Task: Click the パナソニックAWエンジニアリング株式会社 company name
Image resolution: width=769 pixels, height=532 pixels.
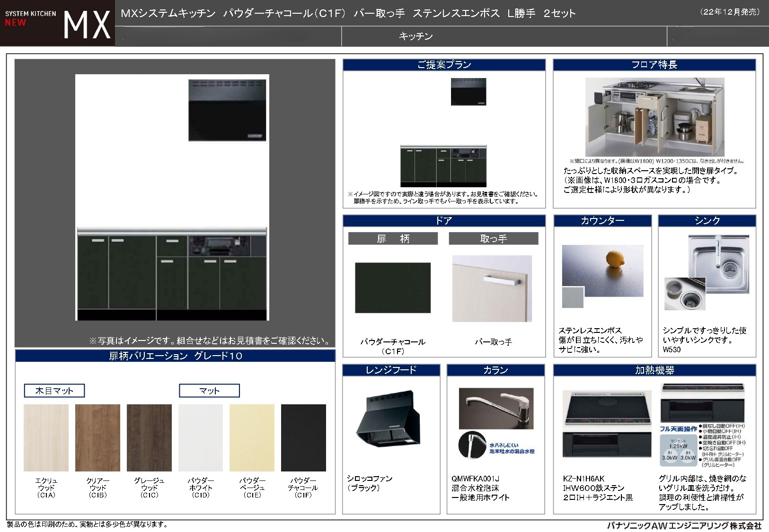Action: (684, 525)
